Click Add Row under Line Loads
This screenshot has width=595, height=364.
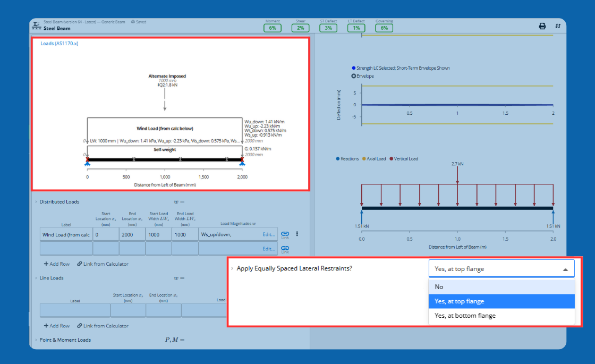56,326
